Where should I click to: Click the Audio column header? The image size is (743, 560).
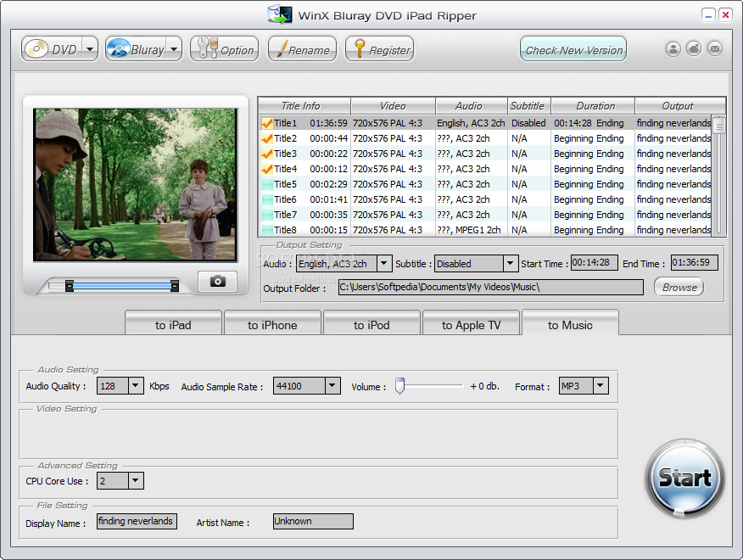click(471, 106)
